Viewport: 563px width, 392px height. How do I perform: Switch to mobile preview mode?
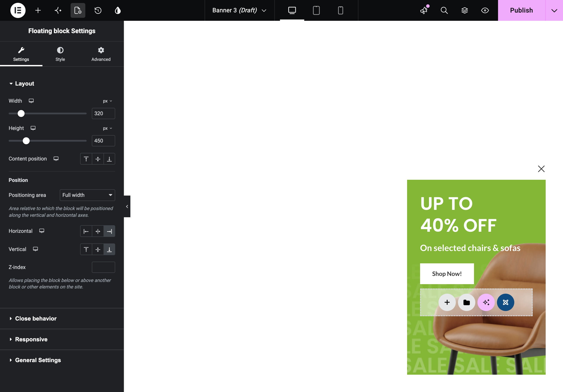click(340, 10)
